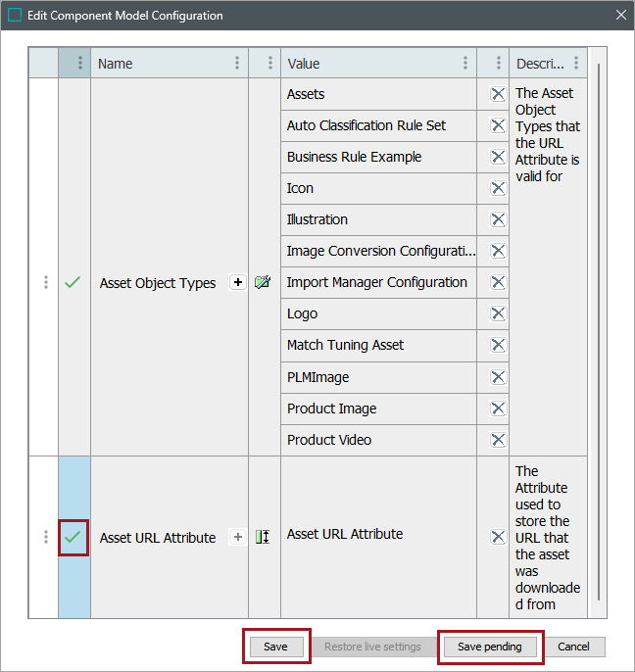This screenshot has width=635, height=672.
Task: Click the Name column header
Action: (170, 63)
